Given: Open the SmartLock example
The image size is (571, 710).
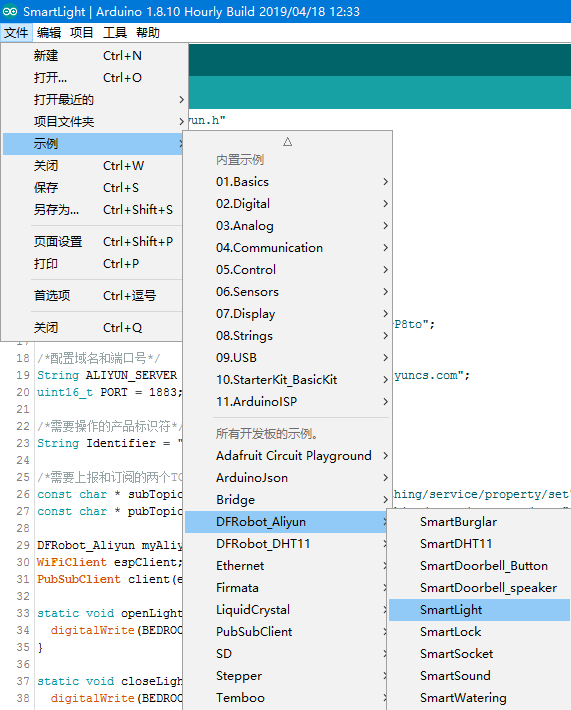Looking at the screenshot, I should coord(480,632).
